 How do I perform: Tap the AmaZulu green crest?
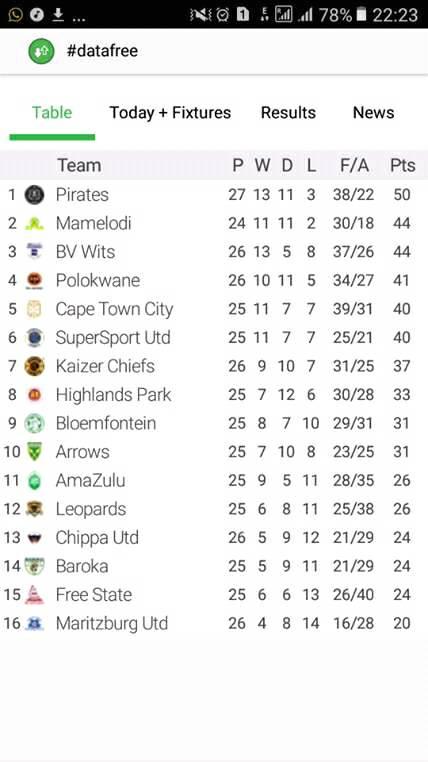[34, 481]
